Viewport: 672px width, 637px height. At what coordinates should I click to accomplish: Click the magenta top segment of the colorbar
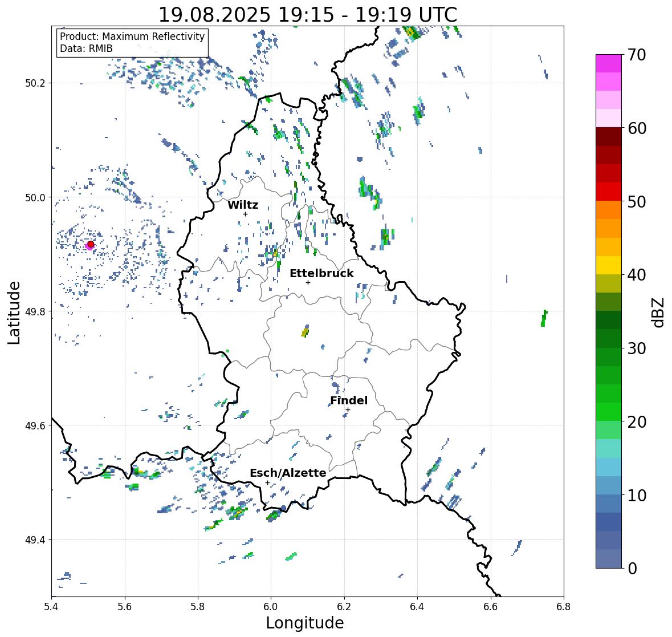coord(609,63)
